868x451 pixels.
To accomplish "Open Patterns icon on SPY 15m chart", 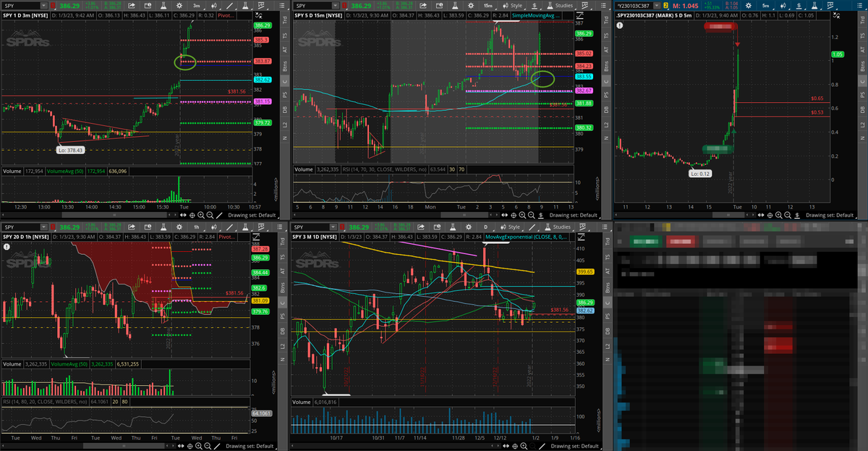I will (585, 5).
